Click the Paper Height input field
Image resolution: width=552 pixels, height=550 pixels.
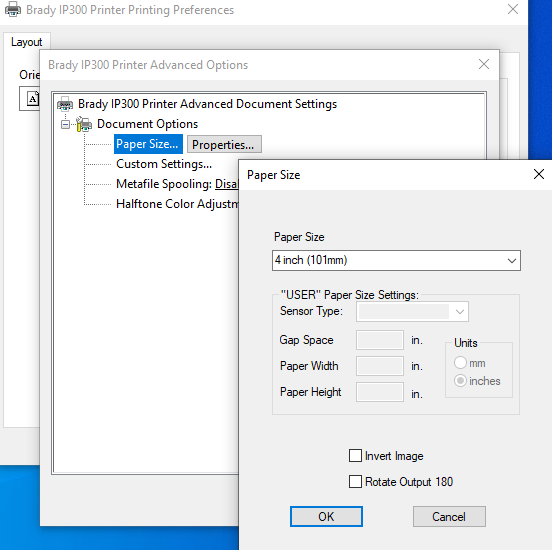coord(380,392)
